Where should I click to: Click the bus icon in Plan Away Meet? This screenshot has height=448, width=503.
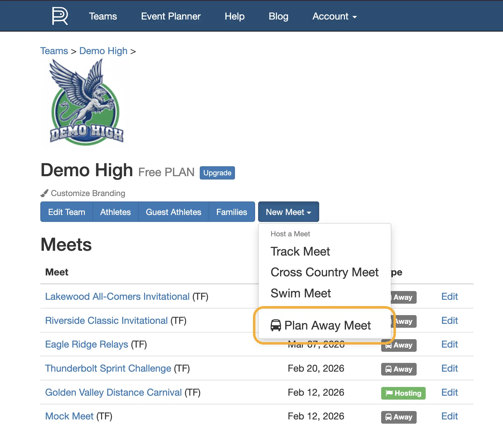click(x=276, y=325)
